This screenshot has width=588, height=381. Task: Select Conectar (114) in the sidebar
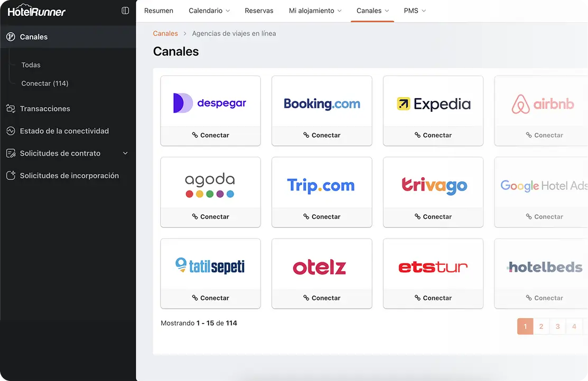[x=45, y=83]
